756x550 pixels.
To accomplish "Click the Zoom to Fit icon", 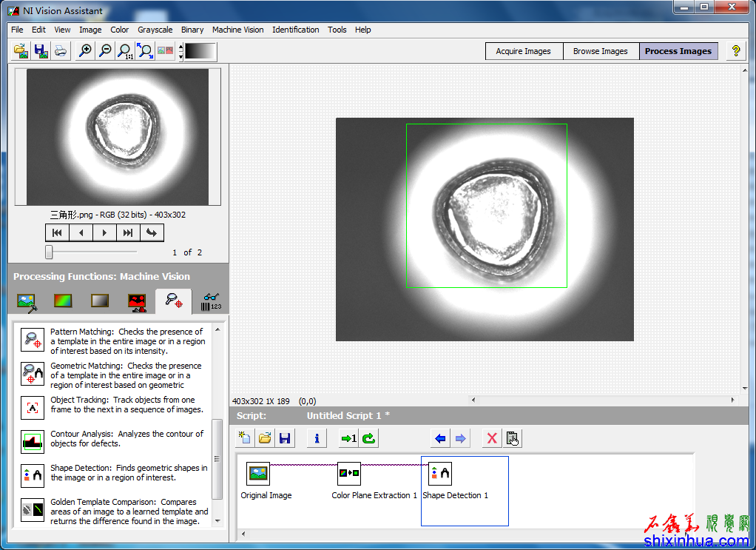I will coord(145,50).
